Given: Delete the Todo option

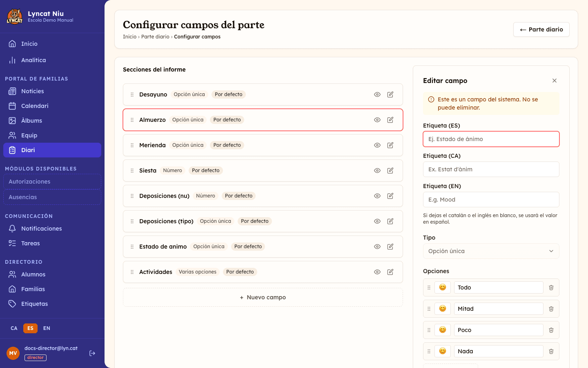Looking at the screenshot, I should tap(551, 287).
